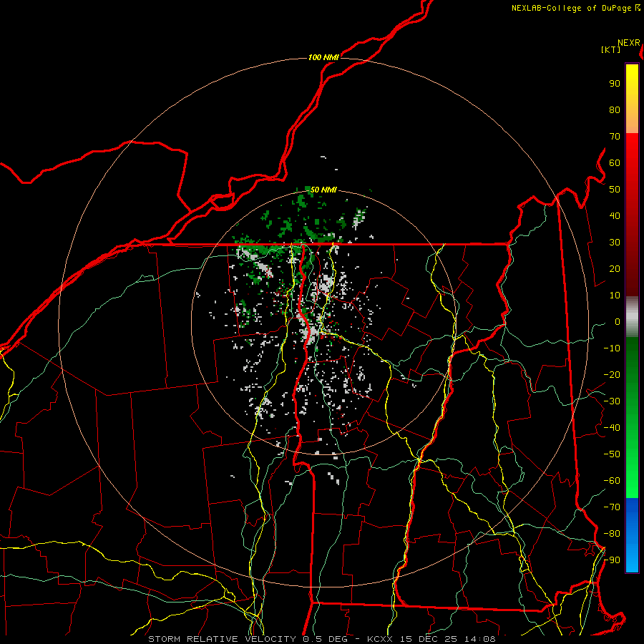Select the positive 40 knot scale label
This screenshot has height=644, width=644.
(x=615, y=215)
